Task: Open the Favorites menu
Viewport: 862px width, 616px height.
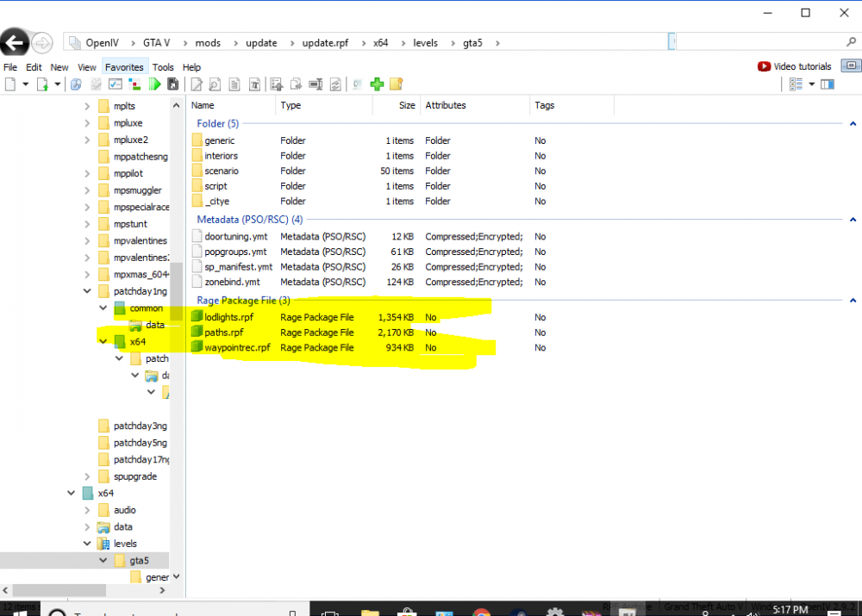Action: click(124, 67)
